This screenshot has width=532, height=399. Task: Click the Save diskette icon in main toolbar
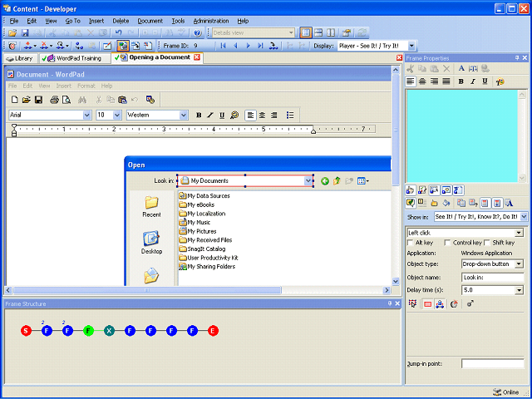(25, 33)
